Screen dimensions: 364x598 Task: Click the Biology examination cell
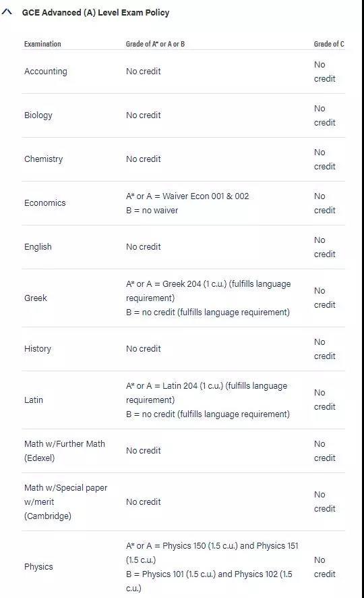tap(38, 115)
